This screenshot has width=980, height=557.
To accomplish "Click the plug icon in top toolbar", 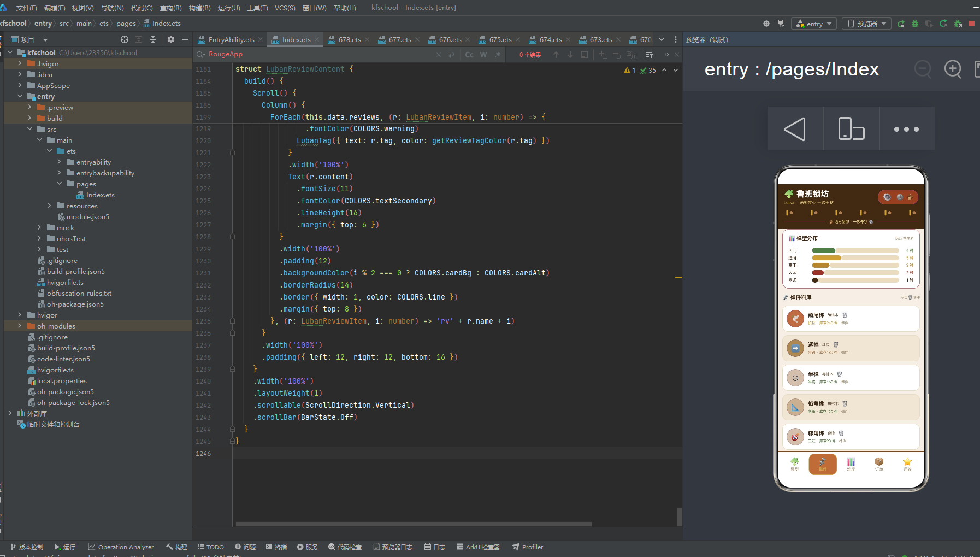I will click(781, 24).
